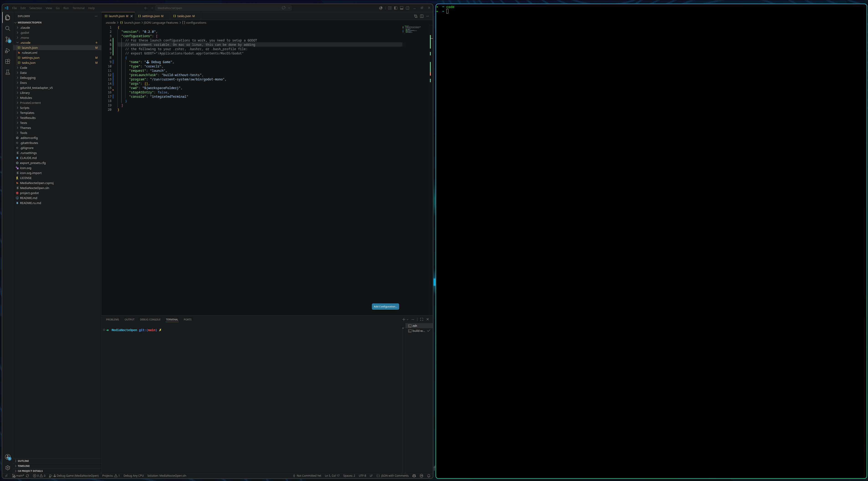Expand the Modules folder
Screen dimensions: 868x481
[57, 98]
